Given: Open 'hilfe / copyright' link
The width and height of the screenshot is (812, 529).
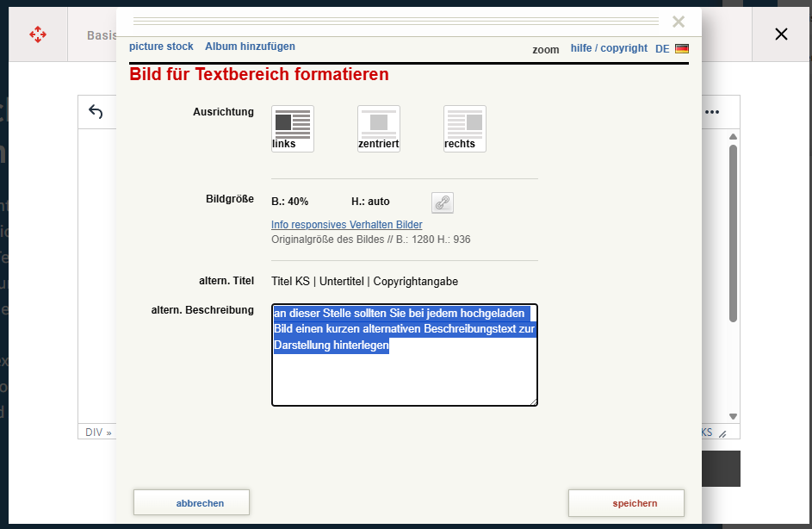Looking at the screenshot, I should click(x=609, y=48).
